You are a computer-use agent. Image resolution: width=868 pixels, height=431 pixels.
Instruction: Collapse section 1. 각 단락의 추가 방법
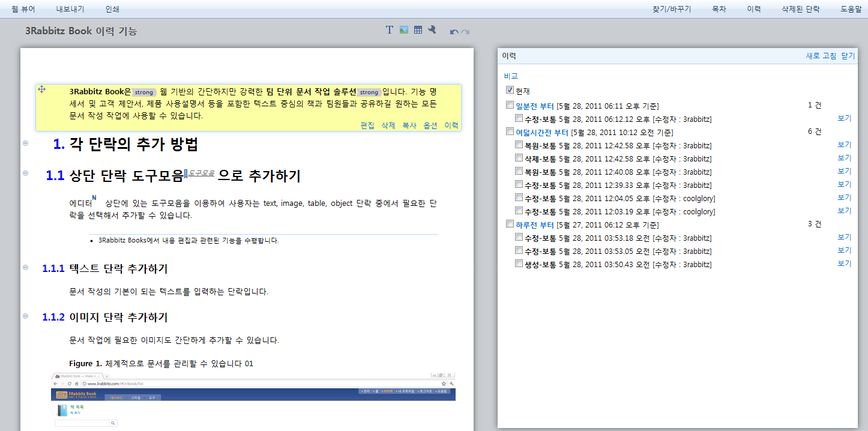point(25,143)
